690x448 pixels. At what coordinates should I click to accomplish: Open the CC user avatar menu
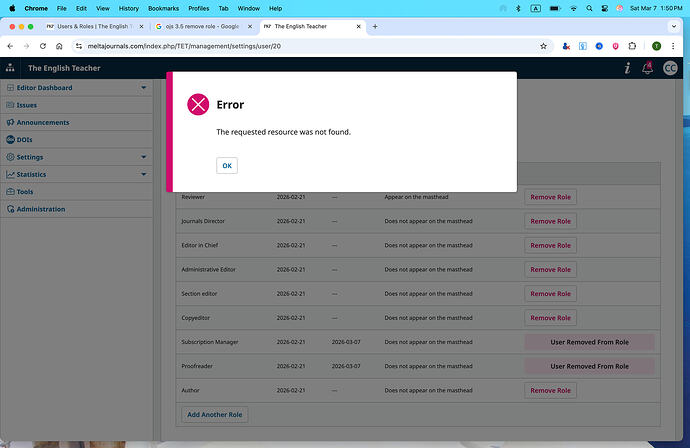[671, 68]
